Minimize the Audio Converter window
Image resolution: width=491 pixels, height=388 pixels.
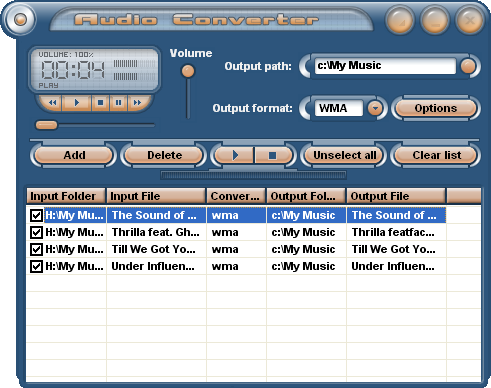(435, 20)
